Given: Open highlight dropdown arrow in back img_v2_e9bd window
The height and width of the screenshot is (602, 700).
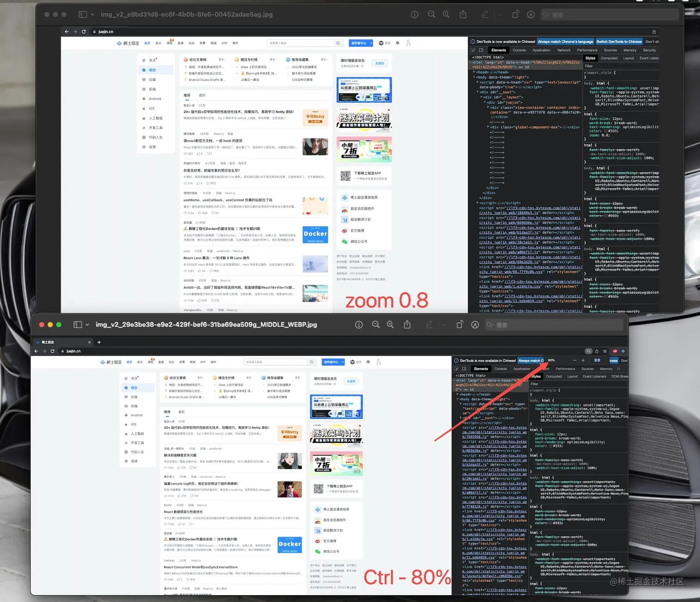Looking at the screenshot, I should [x=500, y=14].
